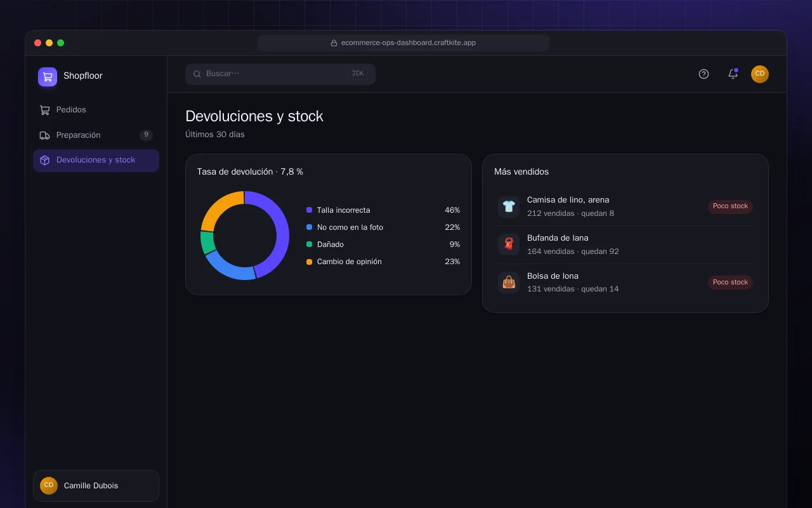Click the Cambio de opinión label
Screen dimensions: 812x508
(x=350, y=262)
